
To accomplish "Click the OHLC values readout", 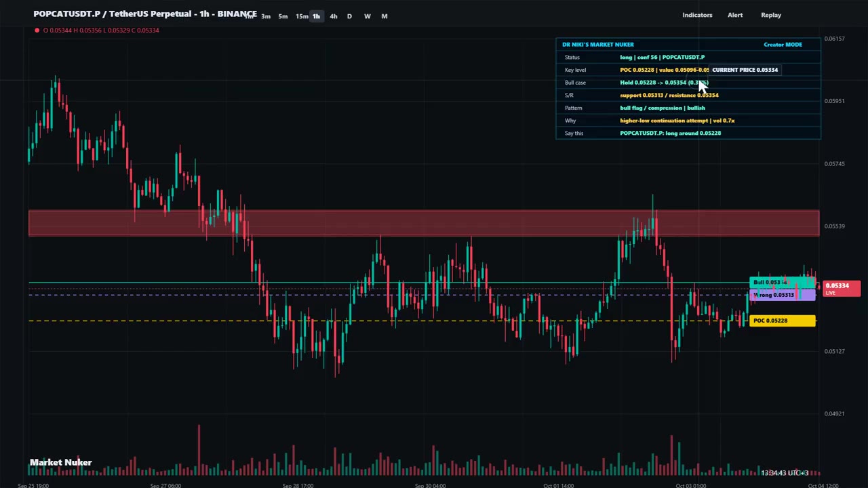I will [x=102, y=30].
